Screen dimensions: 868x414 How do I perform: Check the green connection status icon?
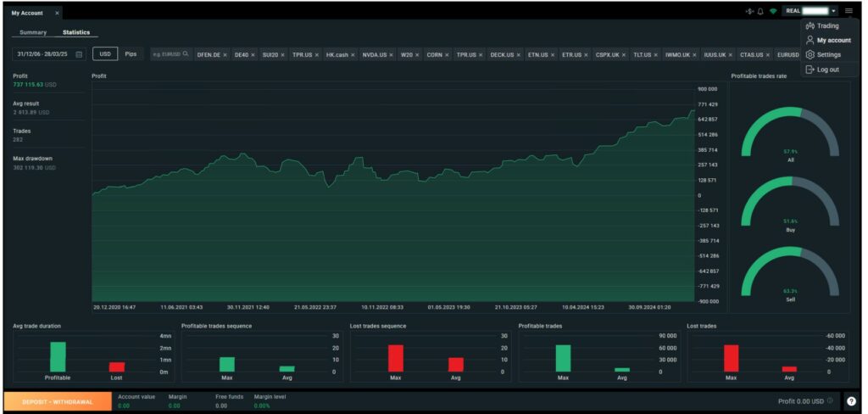[x=772, y=11]
